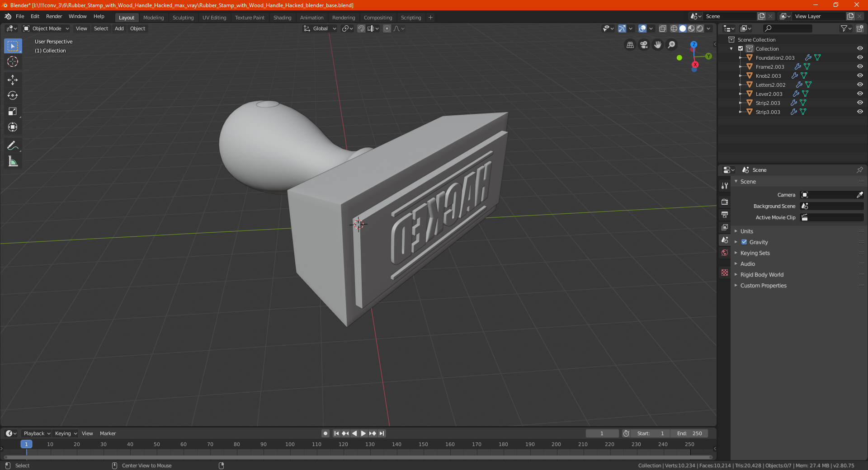The image size is (868, 470).
Task: Click the current frame number field
Action: [x=602, y=433]
